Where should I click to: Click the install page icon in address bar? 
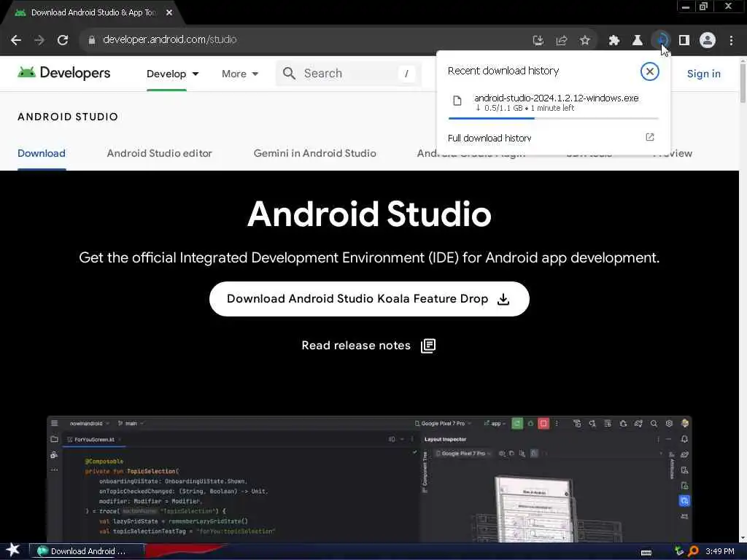pos(538,41)
